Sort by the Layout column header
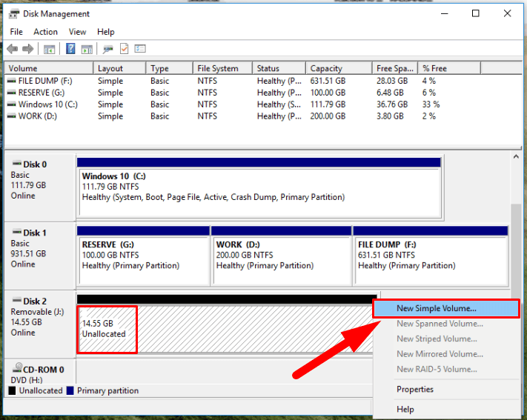The width and height of the screenshot is (527, 420). [119, 68]
